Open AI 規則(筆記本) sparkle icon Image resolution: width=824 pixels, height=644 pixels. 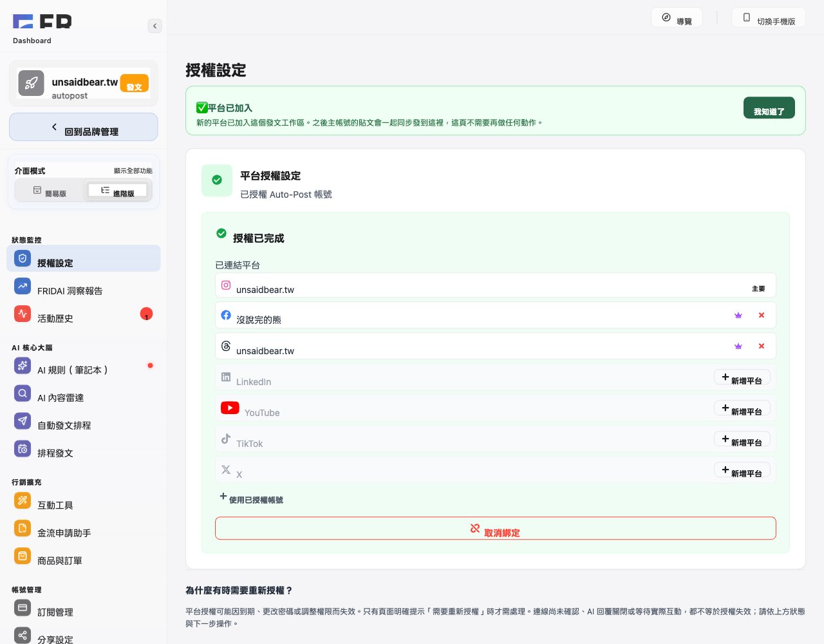[x=23, y=365]
